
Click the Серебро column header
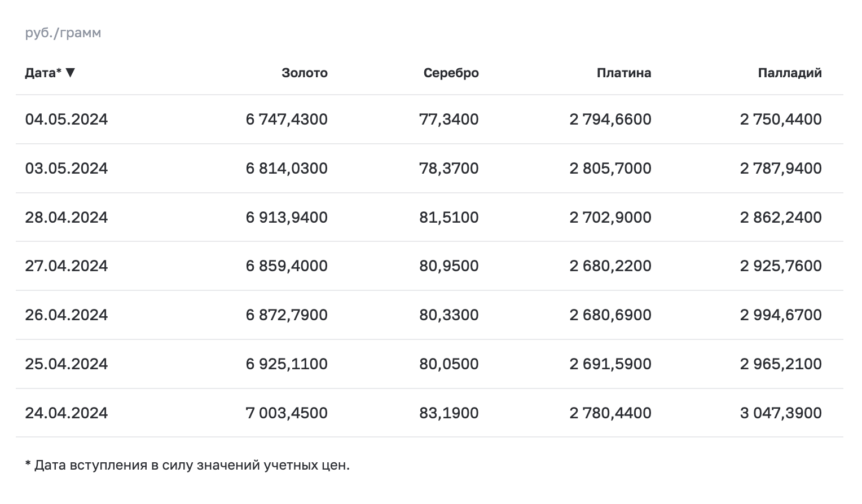pyautogui.click(x=451, y=73)
